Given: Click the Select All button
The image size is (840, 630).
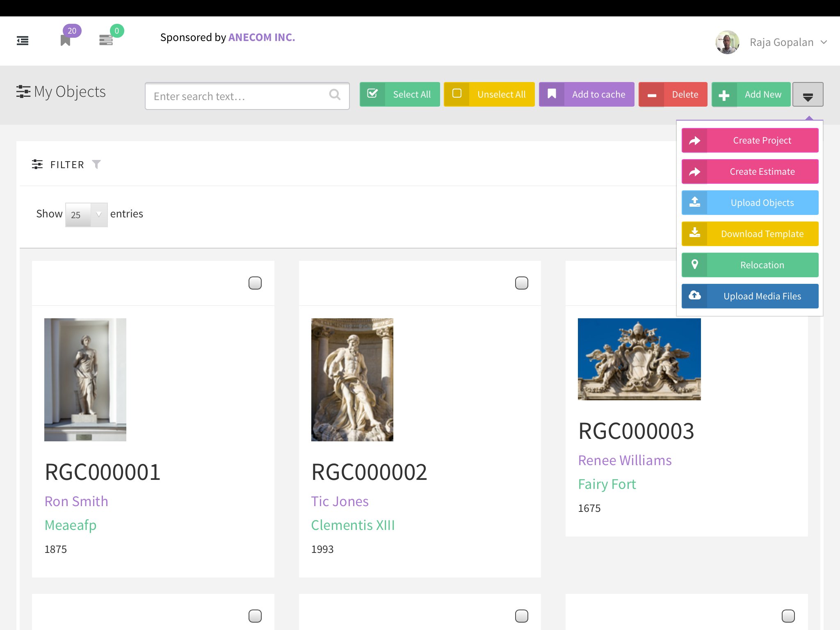Looking at the screenshot, I should click(x=399, y=94).
